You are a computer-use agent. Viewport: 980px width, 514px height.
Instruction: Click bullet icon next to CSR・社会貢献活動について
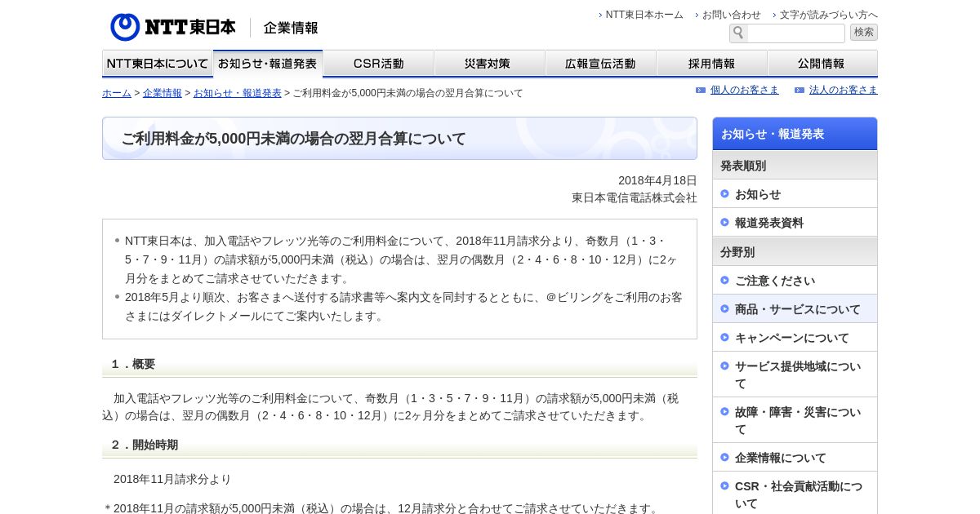pyautogui.click(x=724, y=485)
